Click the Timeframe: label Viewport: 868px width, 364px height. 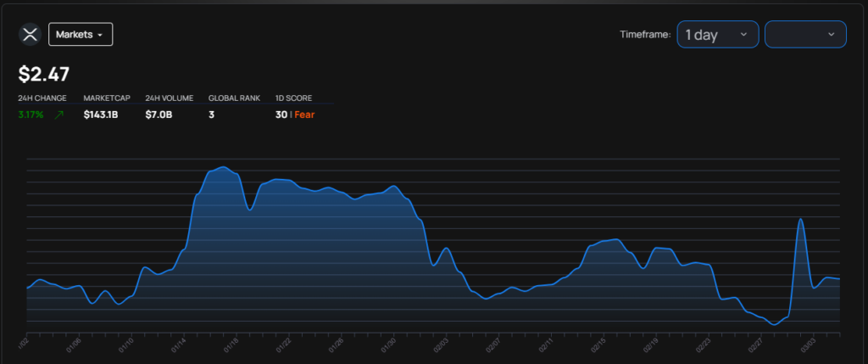(645, 34)
